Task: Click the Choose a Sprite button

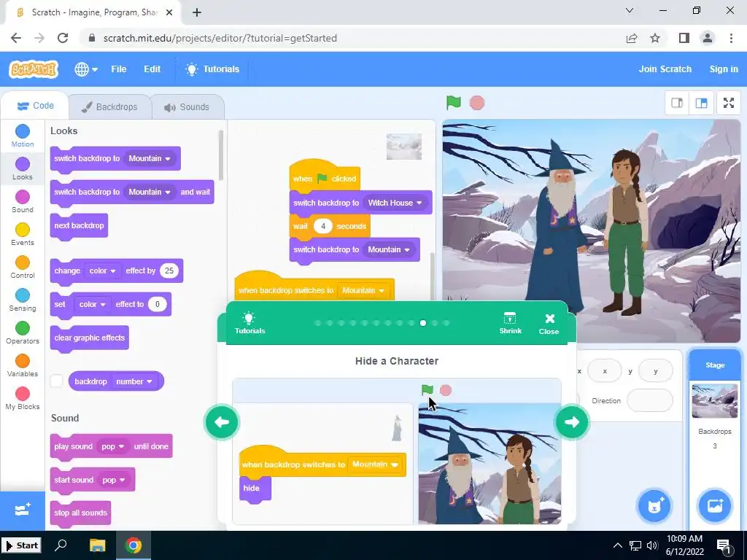Action: (654, 506)
